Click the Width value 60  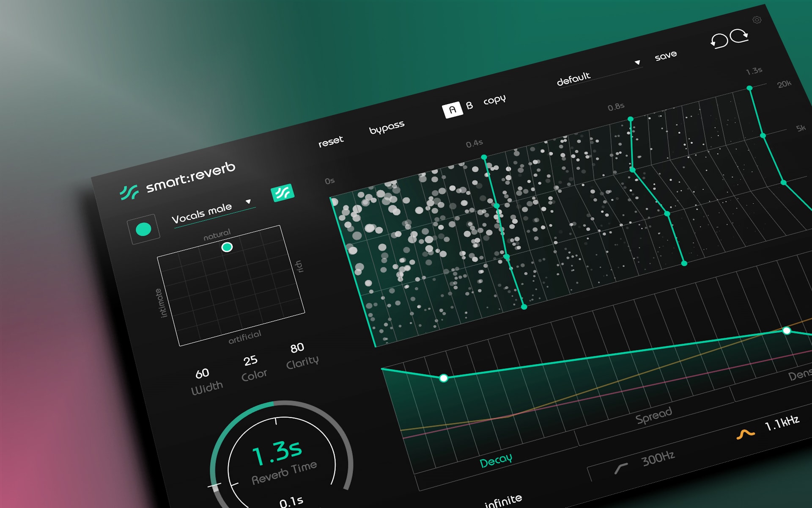click(202, 373)
